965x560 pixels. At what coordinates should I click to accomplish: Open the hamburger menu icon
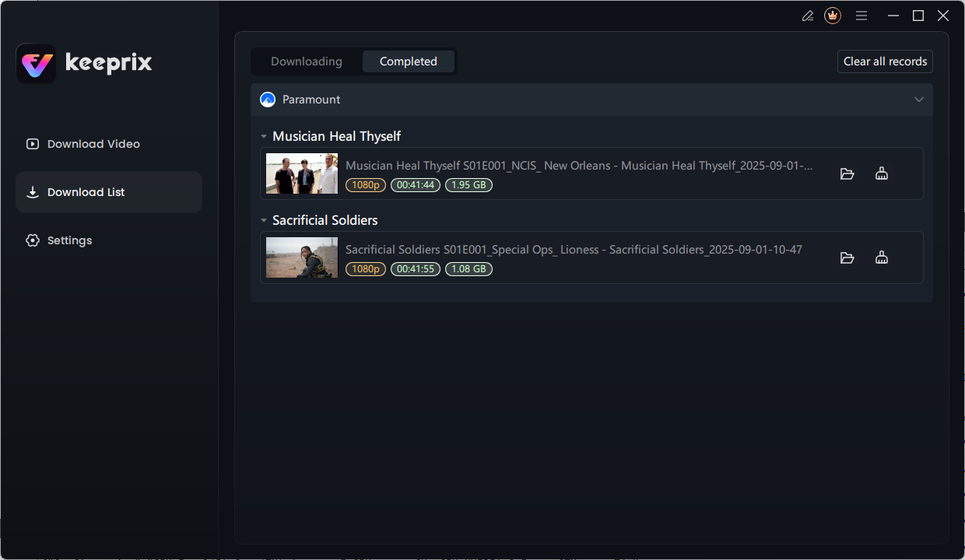tap(861, 16)
